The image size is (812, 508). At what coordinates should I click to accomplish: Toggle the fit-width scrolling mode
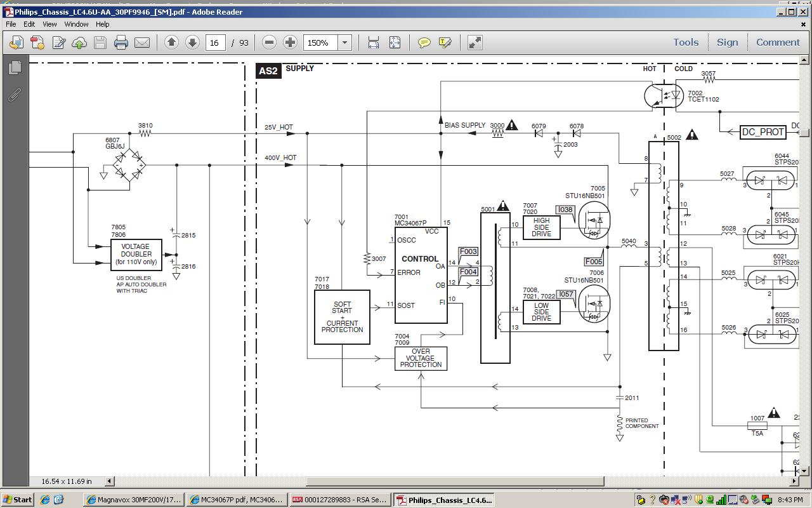[374, 43]
